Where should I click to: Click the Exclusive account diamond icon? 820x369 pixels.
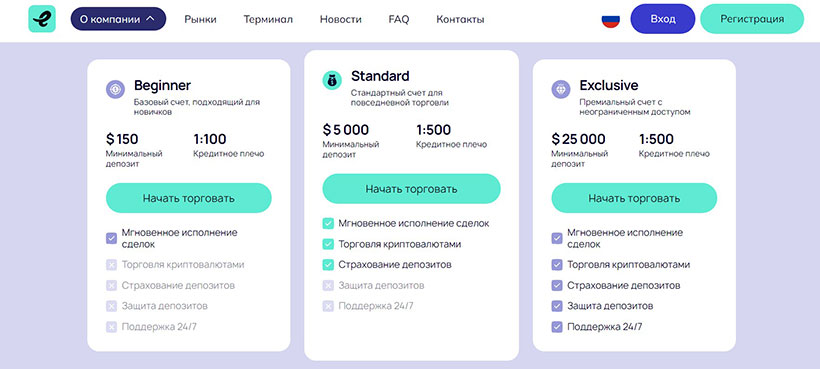[x=561, y=89]
